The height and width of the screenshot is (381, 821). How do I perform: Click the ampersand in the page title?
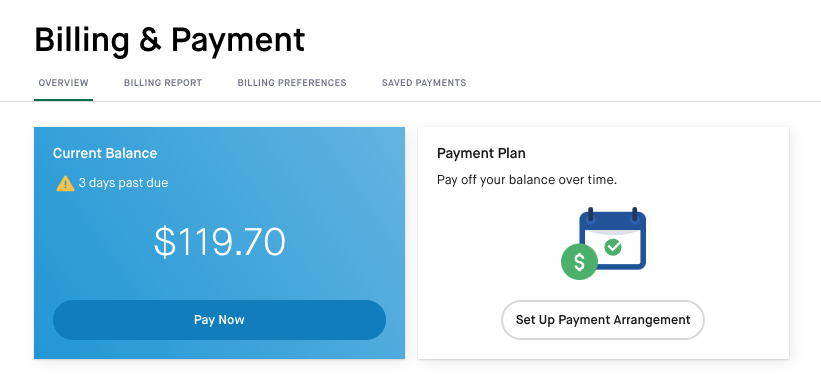151,40
